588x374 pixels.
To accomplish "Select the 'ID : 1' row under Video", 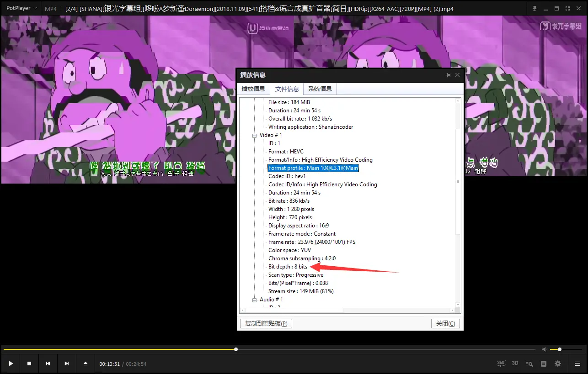I will click(x=274, y=143).
